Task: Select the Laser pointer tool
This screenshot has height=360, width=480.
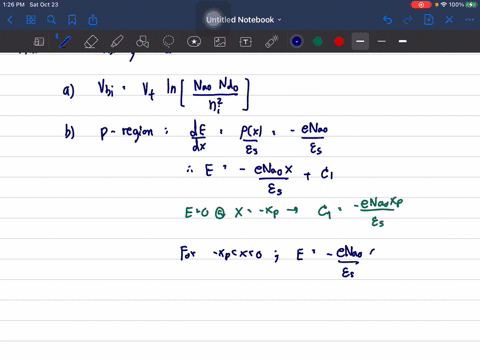Action: click(272, 42)
